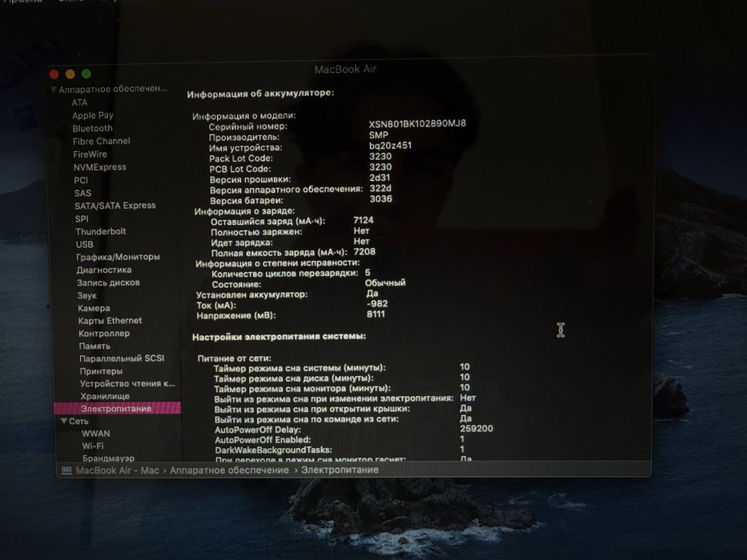The width and height of the screenshot is (747, 560).
Task: Select Apple Pay in the sidebar
Action: (x=92, y=115)
